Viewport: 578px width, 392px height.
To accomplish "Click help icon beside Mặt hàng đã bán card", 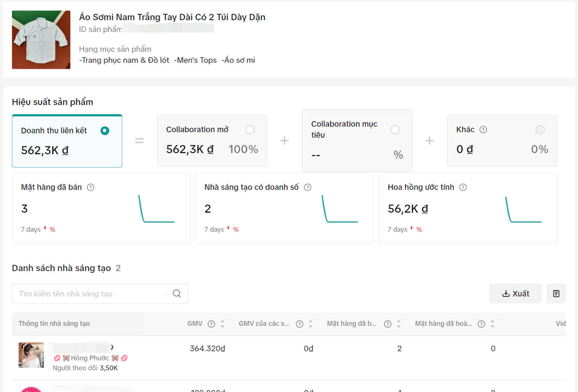I will (x=90, y=187).
